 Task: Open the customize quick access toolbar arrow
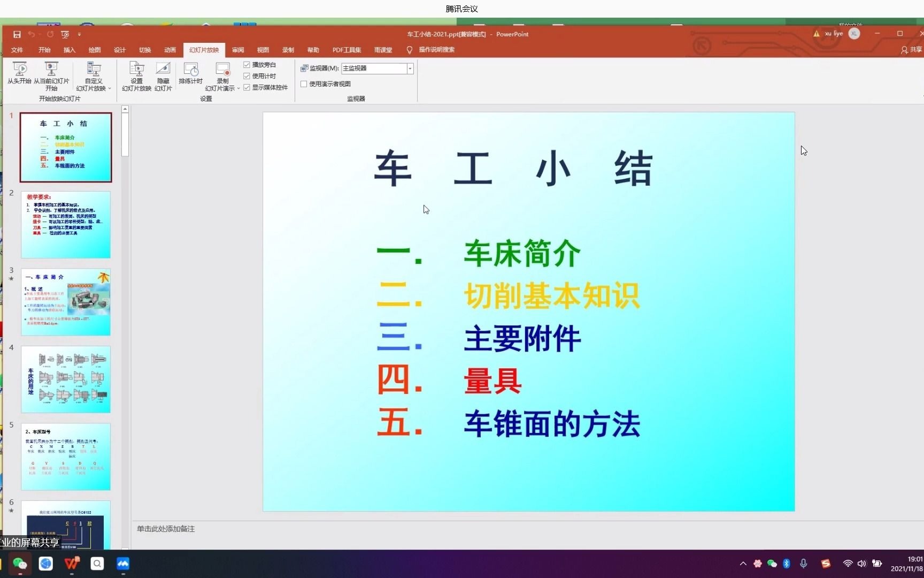79,34
